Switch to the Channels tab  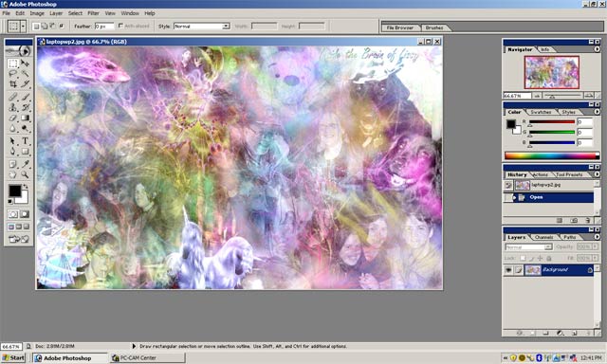tap(543, 237)
